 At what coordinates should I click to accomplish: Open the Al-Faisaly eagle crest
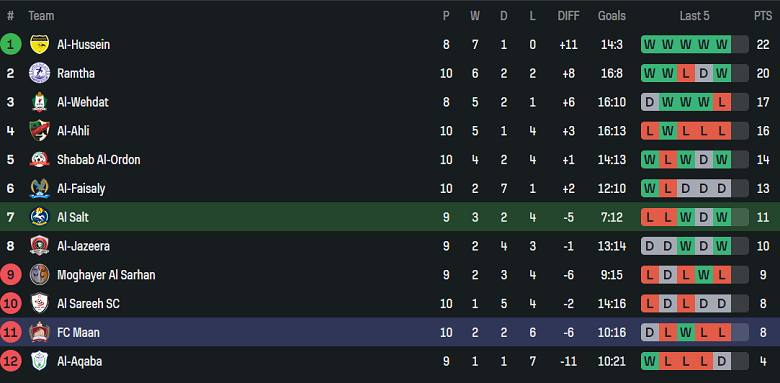(39, 189)
